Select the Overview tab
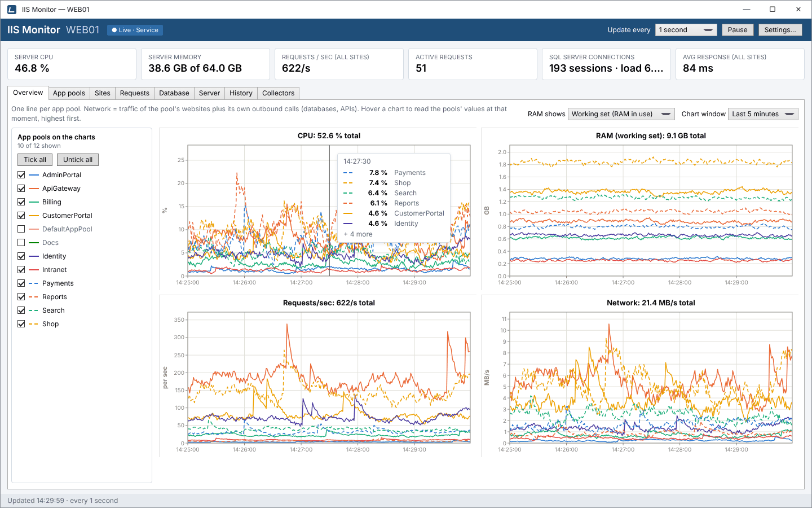Screen dimensions: 812x508 28,93
